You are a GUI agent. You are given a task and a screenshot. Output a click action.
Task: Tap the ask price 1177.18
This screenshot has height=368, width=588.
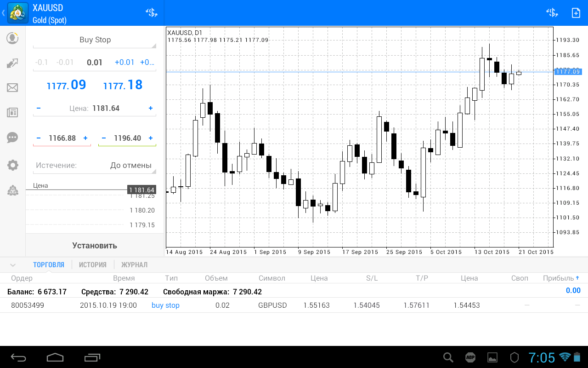click(123, 85)
